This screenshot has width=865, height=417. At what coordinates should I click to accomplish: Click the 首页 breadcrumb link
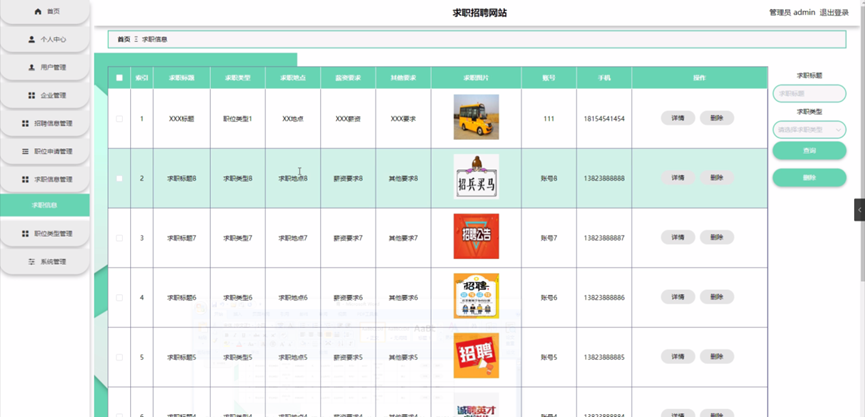(124, 40)
